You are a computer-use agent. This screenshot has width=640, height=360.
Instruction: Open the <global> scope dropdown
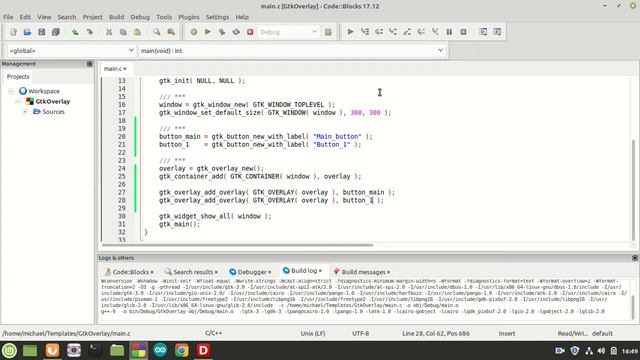click(x=71, y=51)
